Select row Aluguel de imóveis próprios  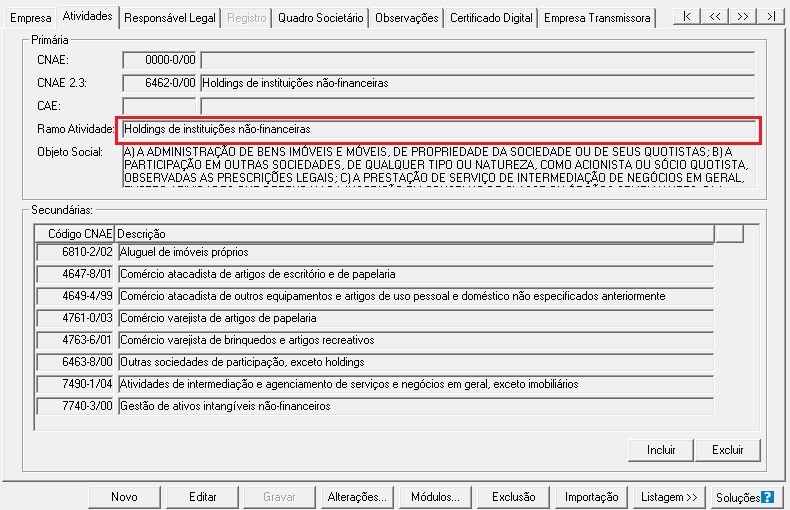(x=416, y=252)
